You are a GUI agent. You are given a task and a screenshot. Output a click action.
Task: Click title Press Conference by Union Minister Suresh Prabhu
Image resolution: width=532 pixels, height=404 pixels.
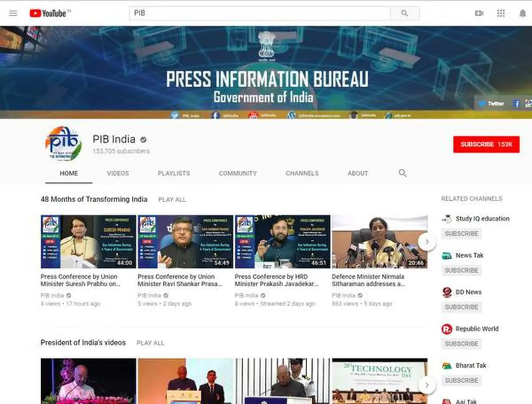(80, 280)
